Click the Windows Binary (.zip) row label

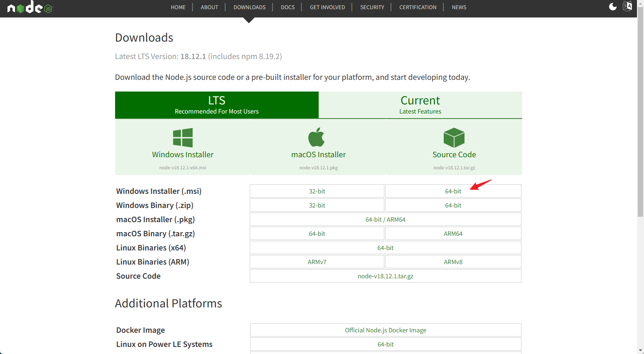[155, 205]
